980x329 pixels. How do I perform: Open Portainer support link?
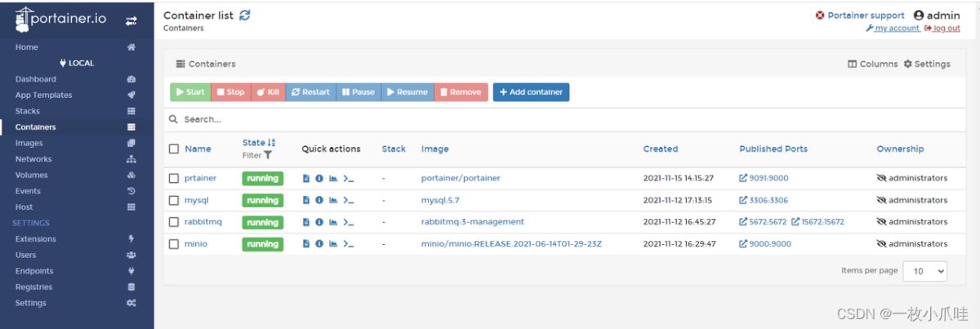[860, 16]
